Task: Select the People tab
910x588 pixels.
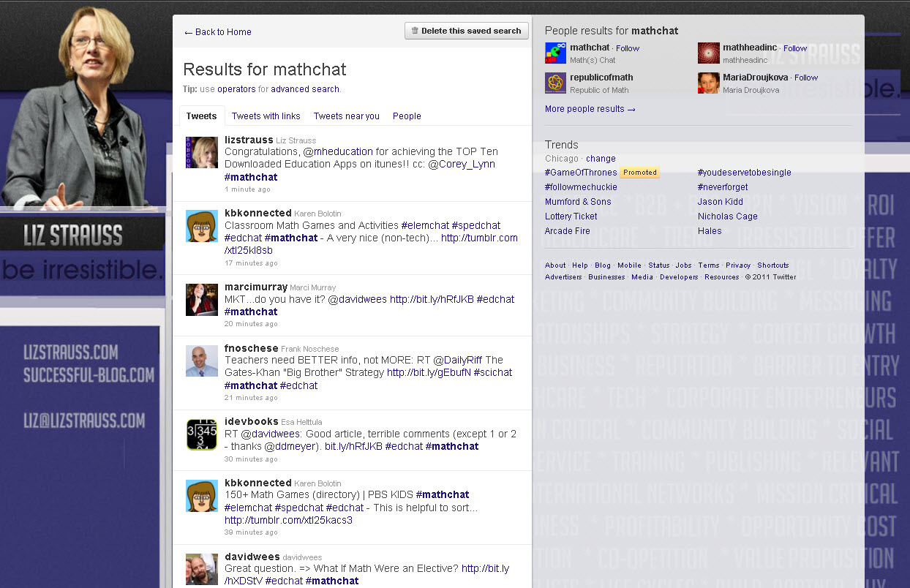Action: coord(407,116)
